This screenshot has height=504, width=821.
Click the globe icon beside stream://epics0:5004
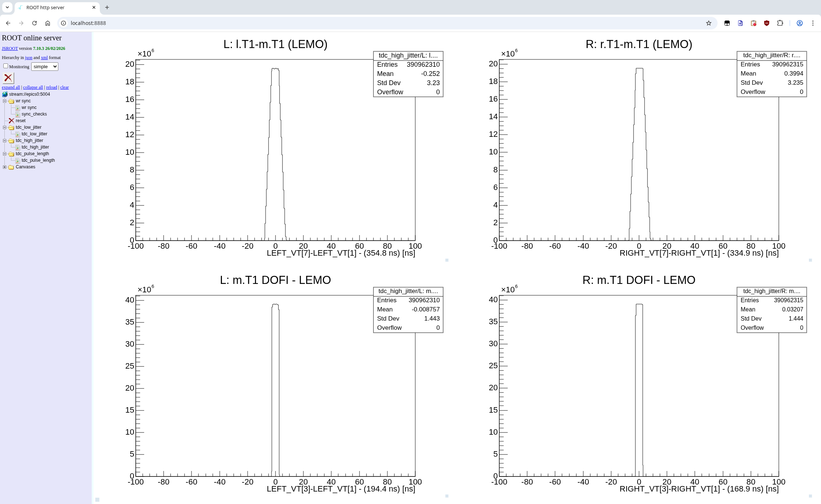(5, 94)
